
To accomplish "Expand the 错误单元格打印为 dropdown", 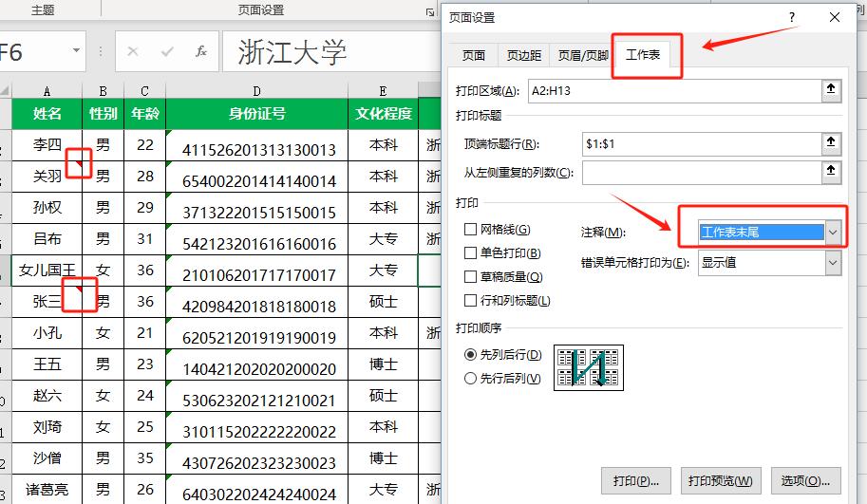I will [x=833, y=263].
